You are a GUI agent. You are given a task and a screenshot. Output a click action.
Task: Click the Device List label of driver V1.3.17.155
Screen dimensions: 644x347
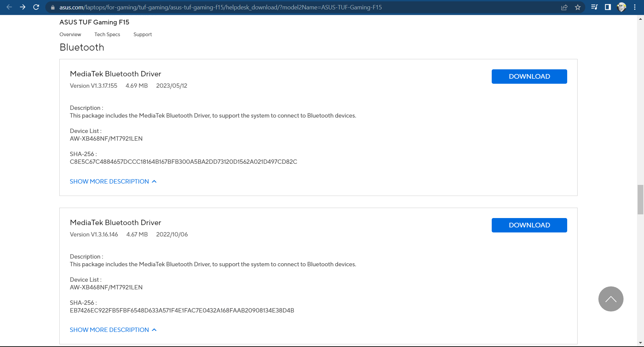click(x=86, y=131)
